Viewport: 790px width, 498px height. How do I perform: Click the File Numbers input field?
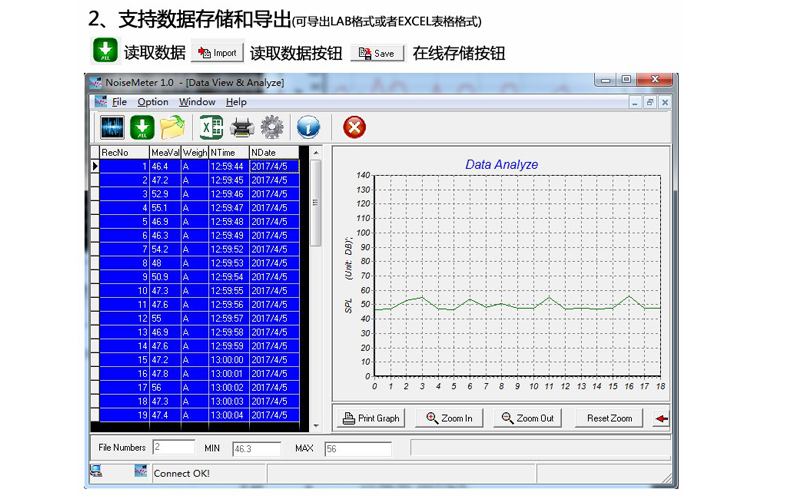pos(174,447)
